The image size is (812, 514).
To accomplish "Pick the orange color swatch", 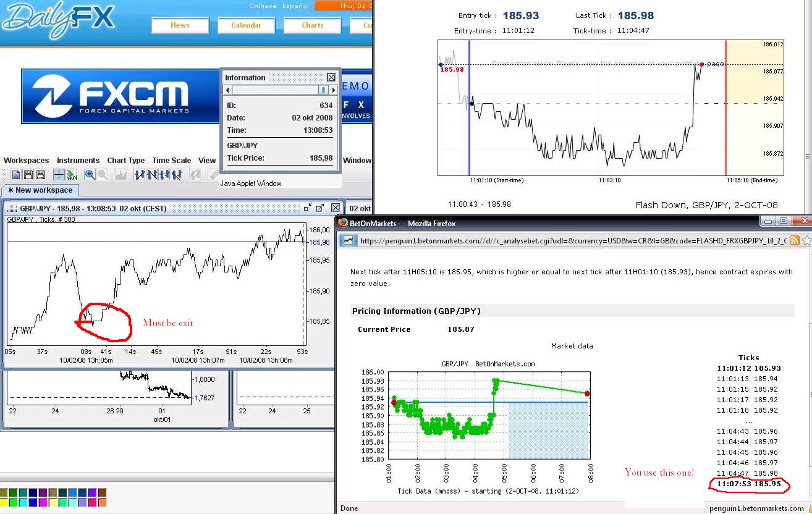I will (x=102, y=502).
